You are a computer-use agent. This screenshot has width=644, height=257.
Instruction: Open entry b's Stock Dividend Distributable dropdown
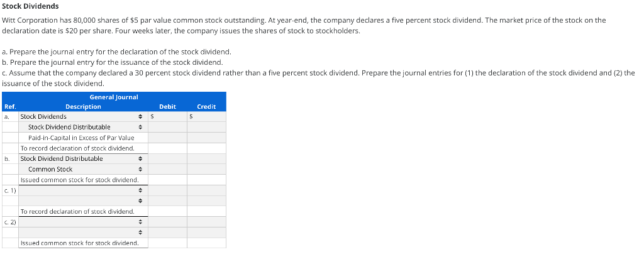tap(82, 159)
